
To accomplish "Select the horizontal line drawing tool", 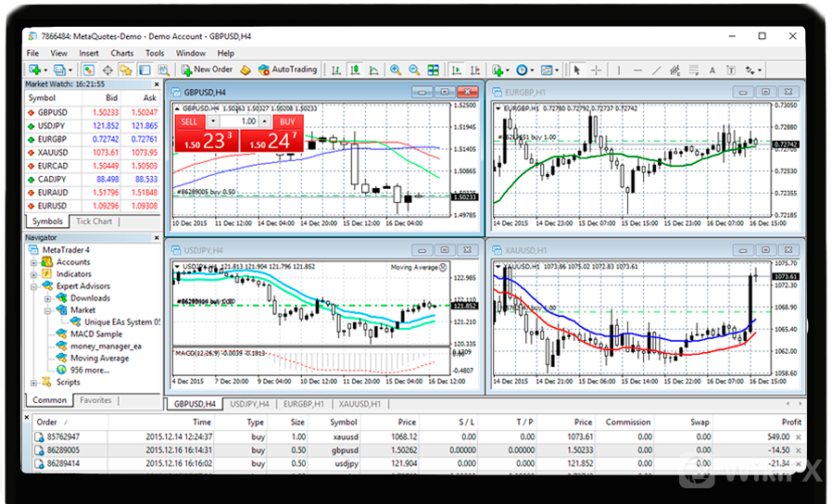I will [x=637, y=69].
